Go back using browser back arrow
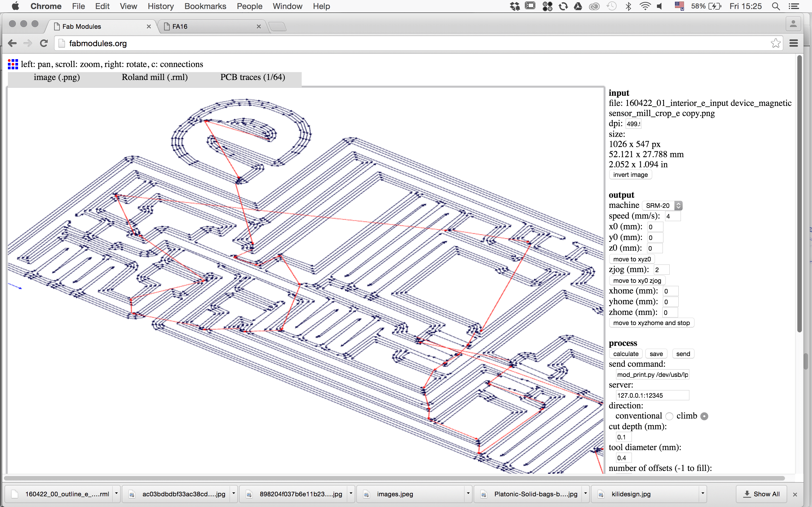812x507 pixels. (12, 43)
